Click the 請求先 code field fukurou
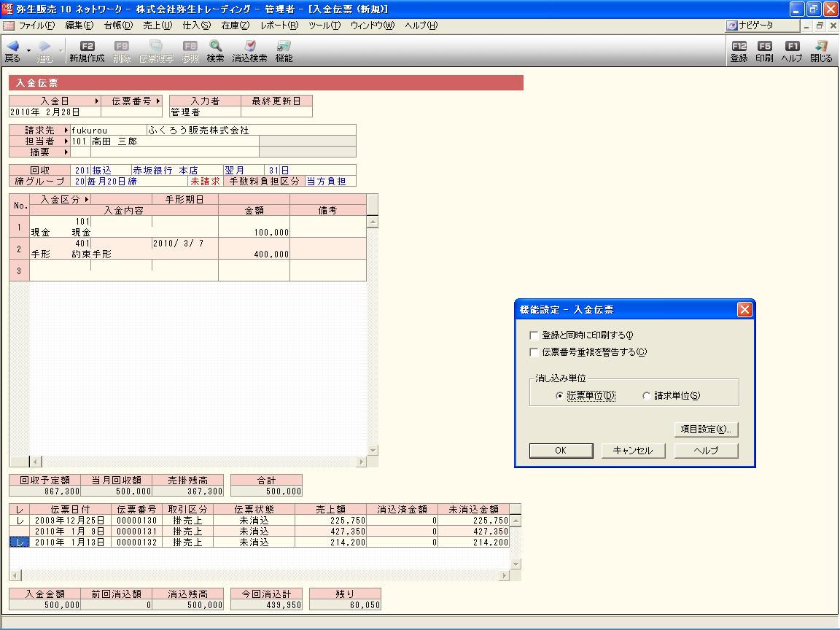 109,131
